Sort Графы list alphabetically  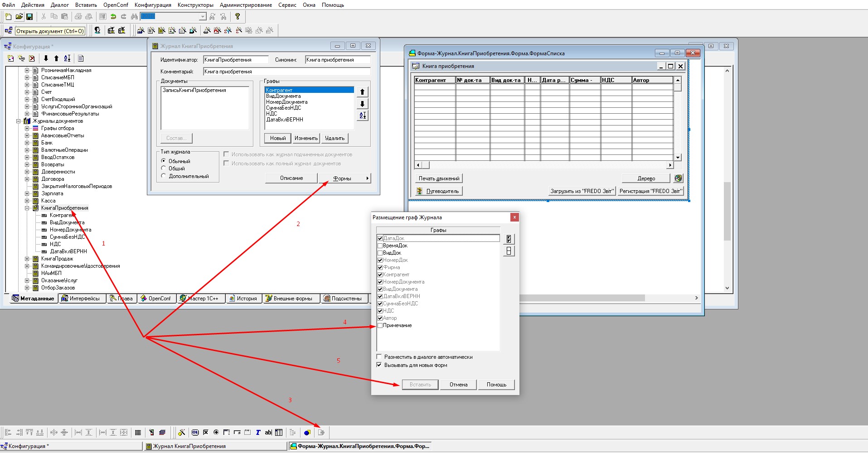[x=362, y=116]
